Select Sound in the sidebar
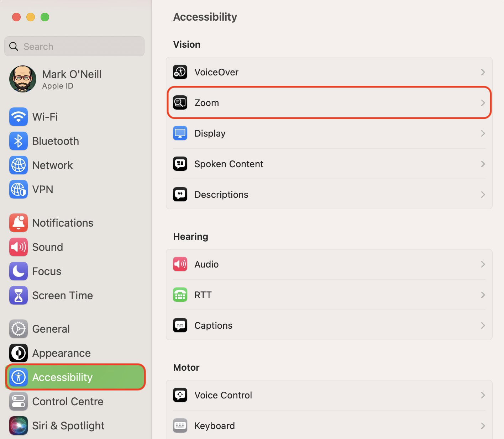The width and height of the screenshot is (504, 439). (47, 247)
